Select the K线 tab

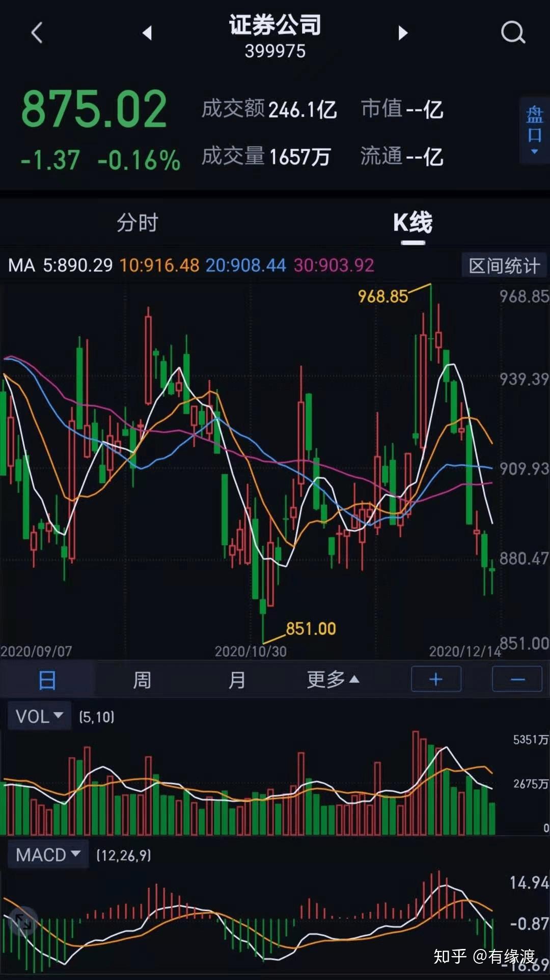click(x=413, y=223)
